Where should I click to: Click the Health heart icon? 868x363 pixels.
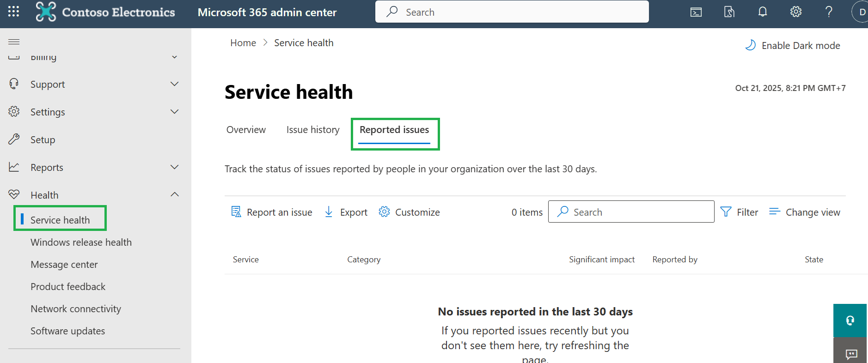click(x=14, y=194)
